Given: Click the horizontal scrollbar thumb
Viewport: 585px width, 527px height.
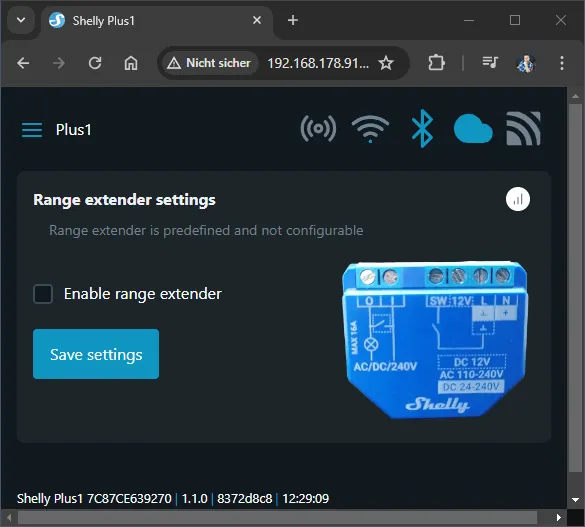Looking at the screenshot, I should coord(277,518).
